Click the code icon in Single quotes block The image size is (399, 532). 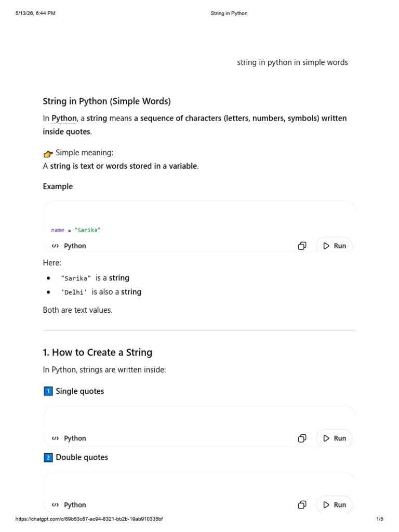[x=55, y=438]
